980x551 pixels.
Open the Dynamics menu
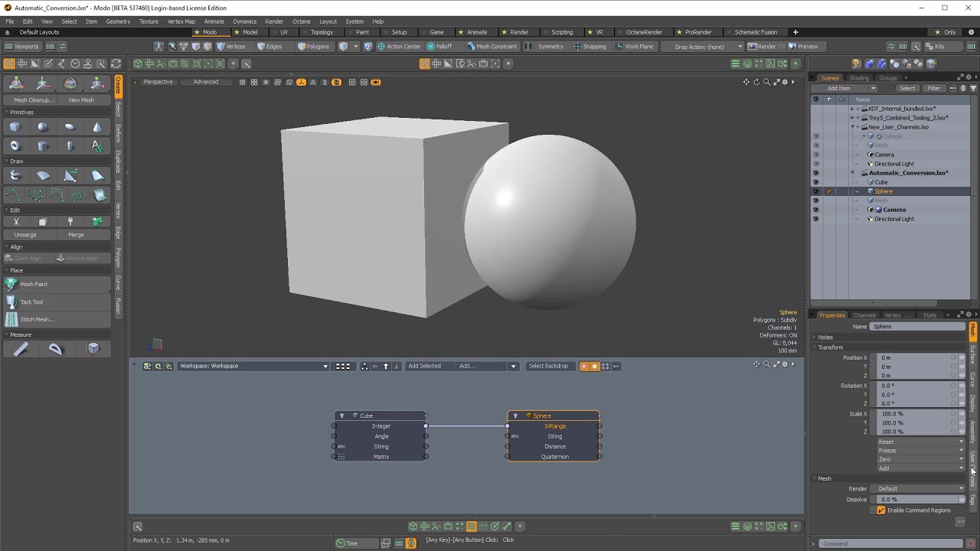244,21
